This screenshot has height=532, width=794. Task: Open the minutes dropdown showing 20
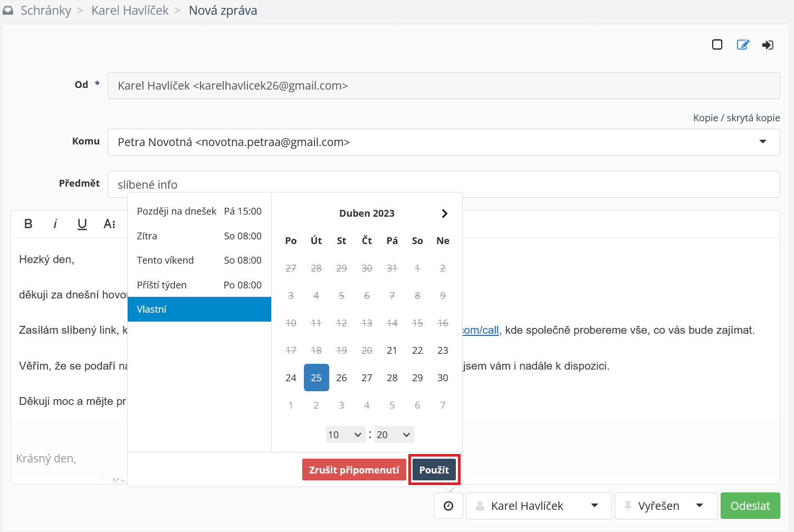coord(394,434)
